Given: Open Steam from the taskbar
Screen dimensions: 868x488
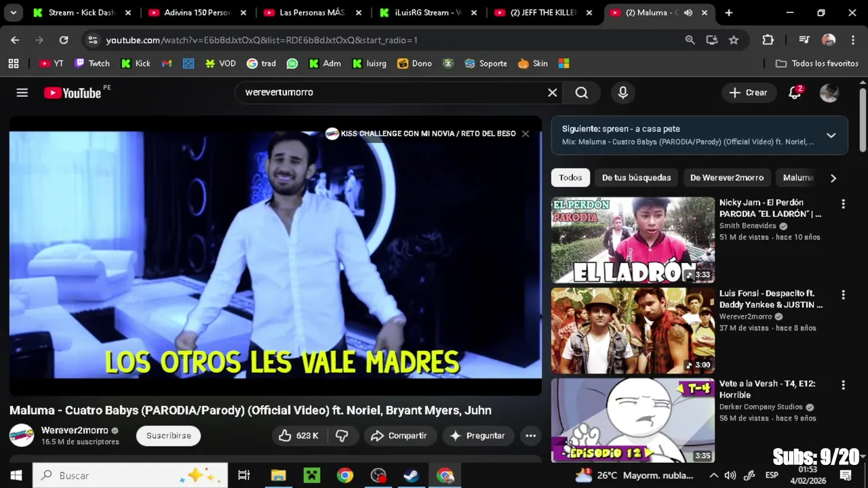Looking at the screenshot, I should [411, 475].
